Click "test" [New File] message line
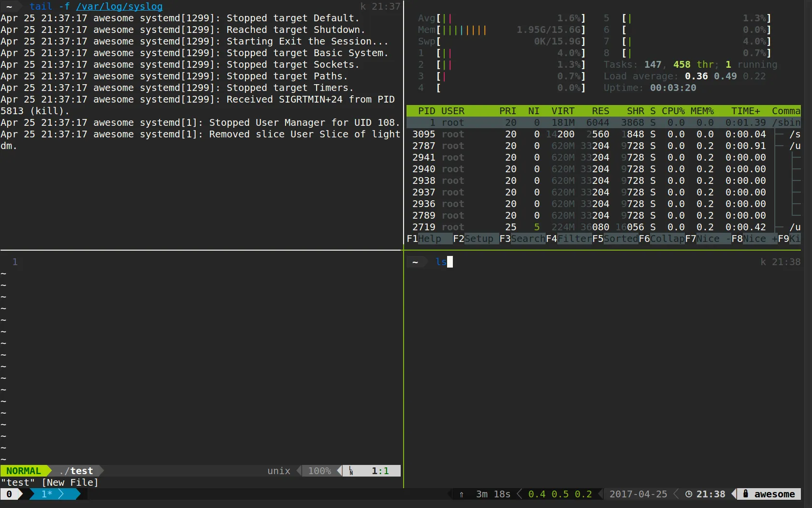This screenshot has height=508, width=812. (50, 482)
